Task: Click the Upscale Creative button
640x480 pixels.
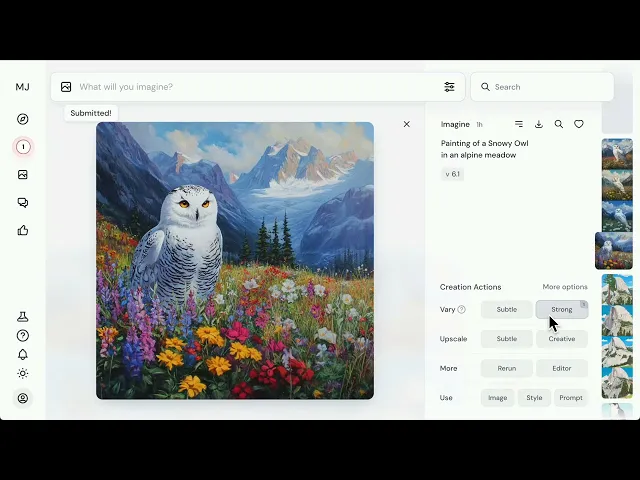Action: 562,339
